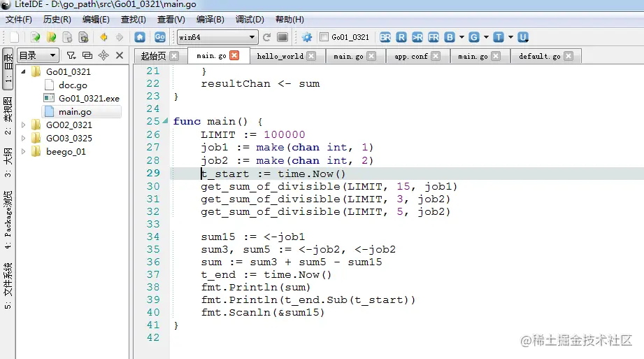Open the 历史(R) menu
This screenshot has height=359, width=644.
(x=57, y=20)
